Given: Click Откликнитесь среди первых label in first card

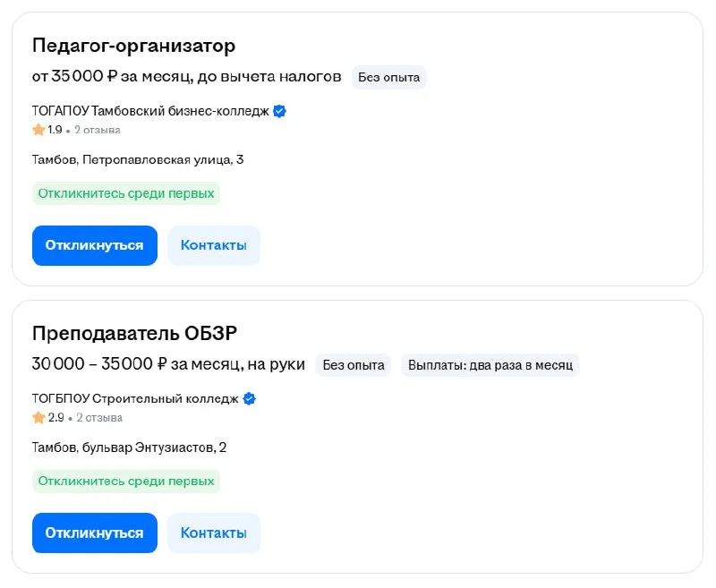Looking at the screenshot, I should (x=125, y=193).
